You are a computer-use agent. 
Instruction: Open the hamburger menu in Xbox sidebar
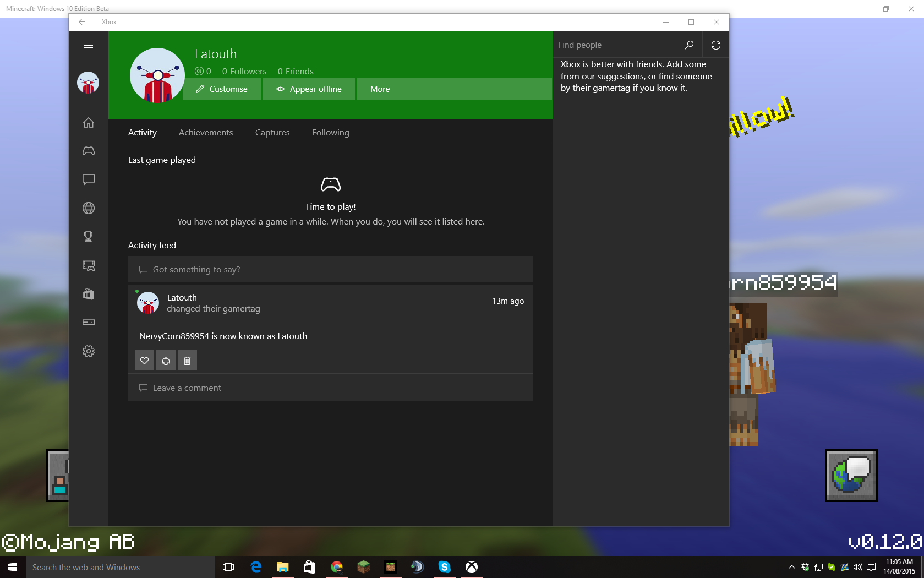(x=89, y=45)
